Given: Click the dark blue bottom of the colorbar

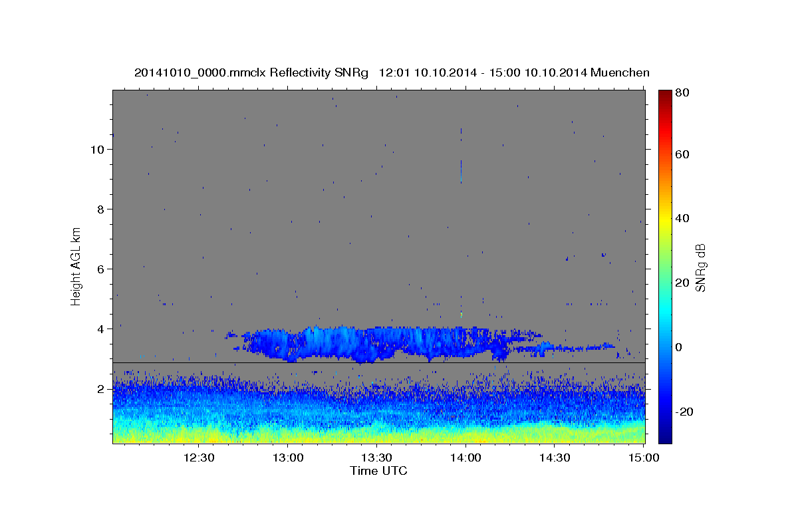Looking at the screenshot, I should point(665,437).
